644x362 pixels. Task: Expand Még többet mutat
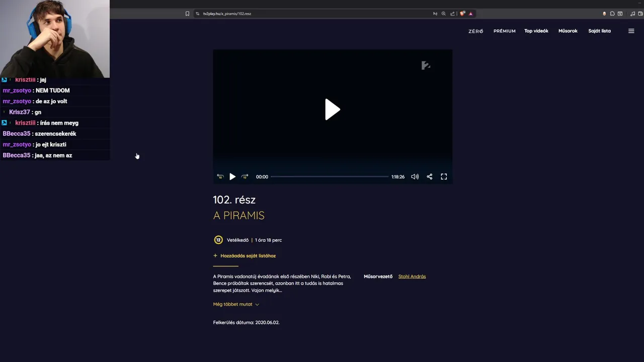pyautogui.click(x=236, y=304)
